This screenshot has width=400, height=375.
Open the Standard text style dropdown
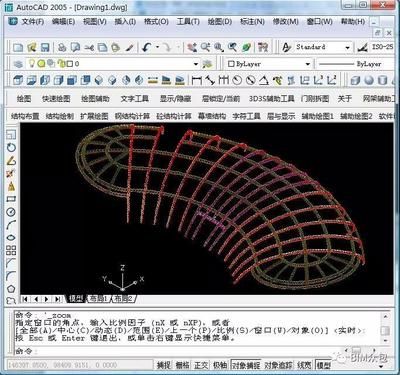(x=347, y=47)
